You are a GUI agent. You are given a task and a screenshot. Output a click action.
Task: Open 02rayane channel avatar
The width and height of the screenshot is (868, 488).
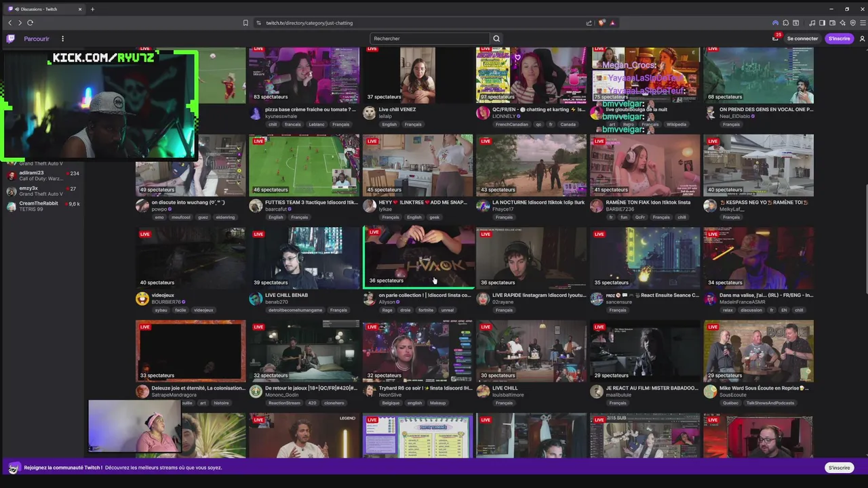tap(483, 298)
